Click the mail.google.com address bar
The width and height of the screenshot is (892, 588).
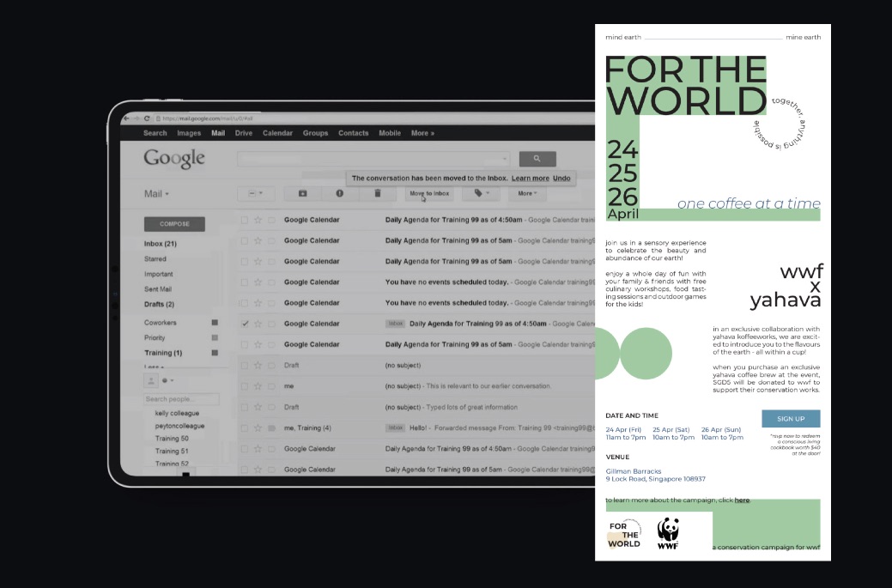point(208,118)
